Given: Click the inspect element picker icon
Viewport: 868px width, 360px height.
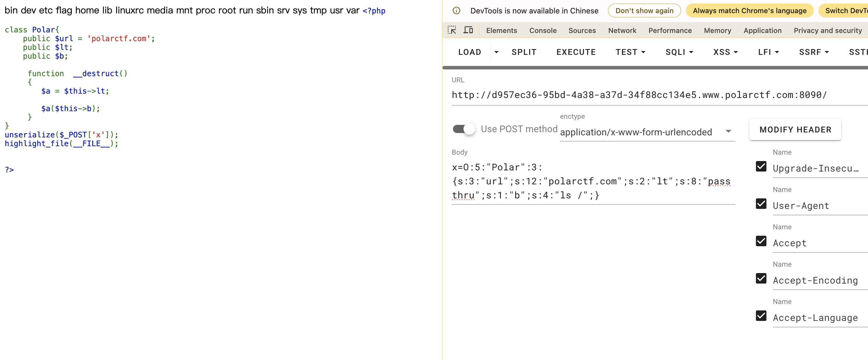Looking at the screenshot, I should [452, 30].
